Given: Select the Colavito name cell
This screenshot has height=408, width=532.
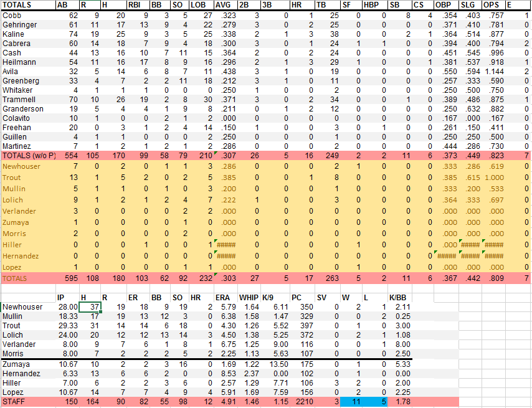Looking at the screenshot, I should pos(16,118).
